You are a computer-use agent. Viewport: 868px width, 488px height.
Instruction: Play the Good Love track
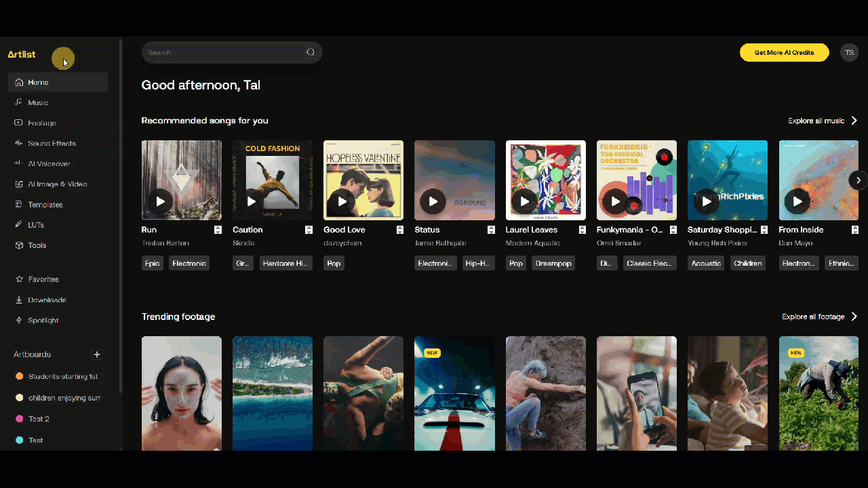point(342,201)
